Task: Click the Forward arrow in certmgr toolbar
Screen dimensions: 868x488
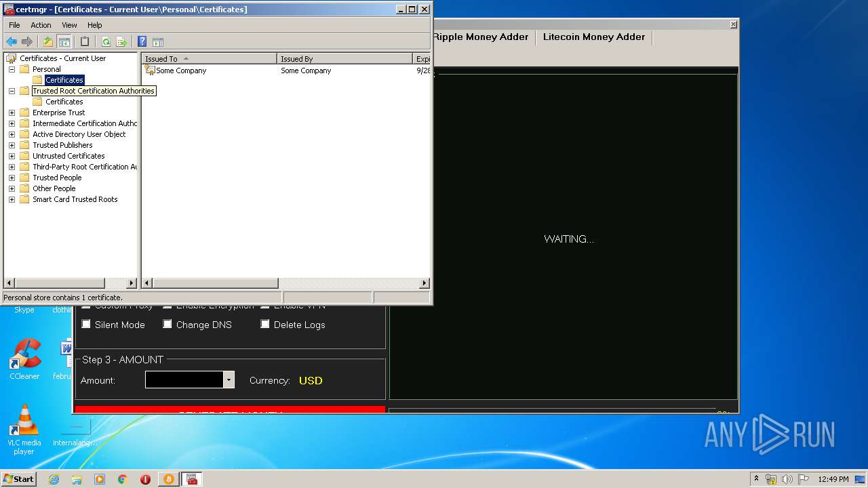Action: point(27,42)
